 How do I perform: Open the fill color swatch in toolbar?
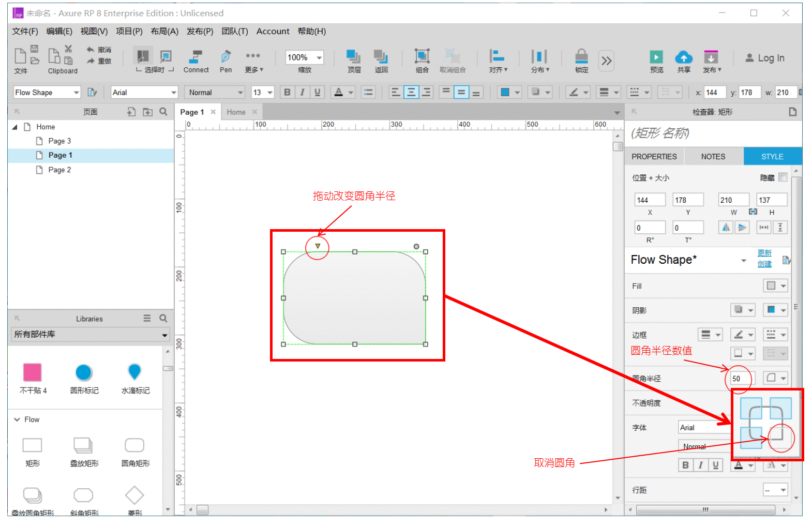click(x=509, y=92)
